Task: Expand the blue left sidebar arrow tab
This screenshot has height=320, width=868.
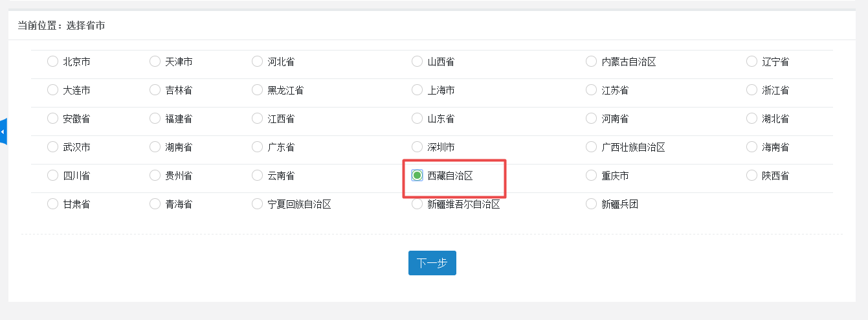Action: click(3, 131)
